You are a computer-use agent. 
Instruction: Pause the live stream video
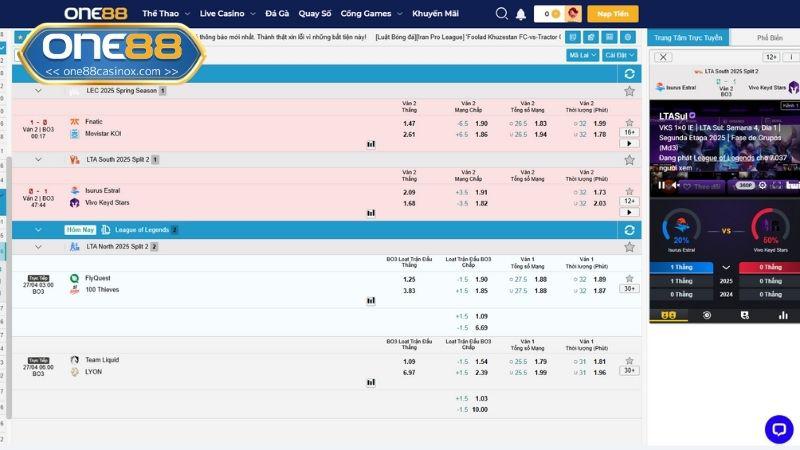tap(661, 185)
